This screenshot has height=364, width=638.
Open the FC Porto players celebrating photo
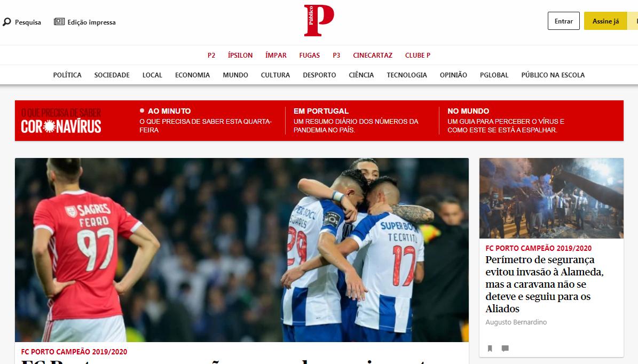242,250
